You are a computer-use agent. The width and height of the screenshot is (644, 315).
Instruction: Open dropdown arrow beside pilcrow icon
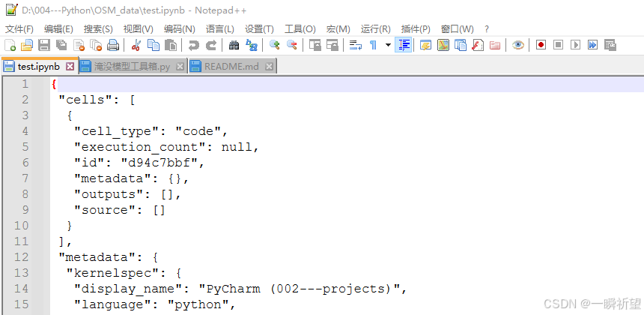(388, 45)
